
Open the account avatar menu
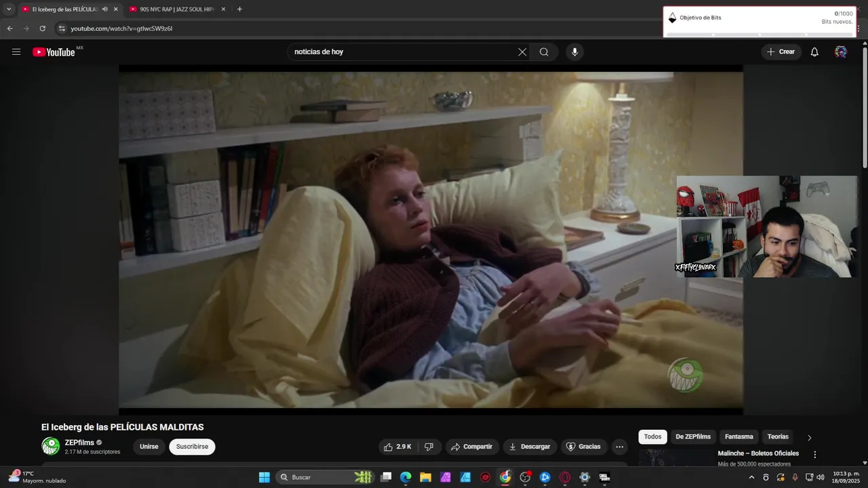pos(841,52)
